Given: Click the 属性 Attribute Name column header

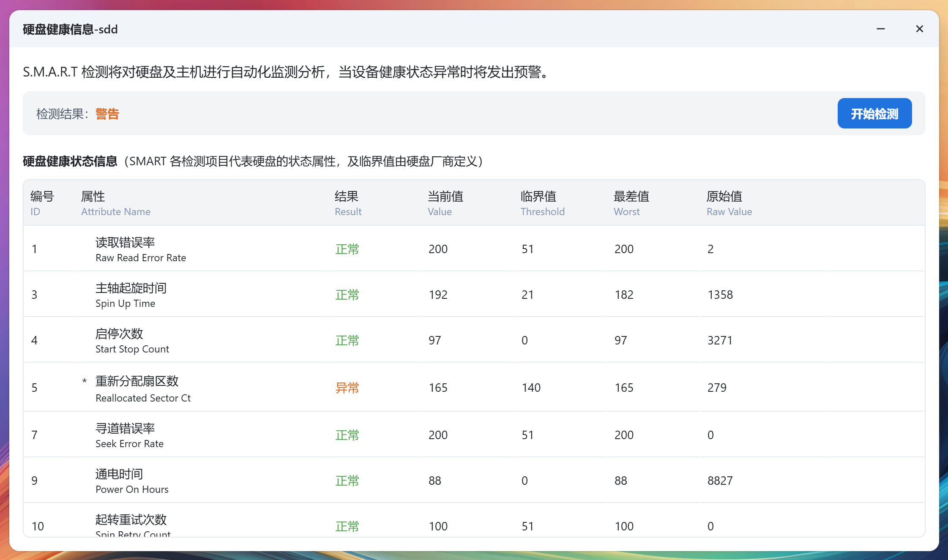Looking at the screenshot, I should tap(115, 203).
